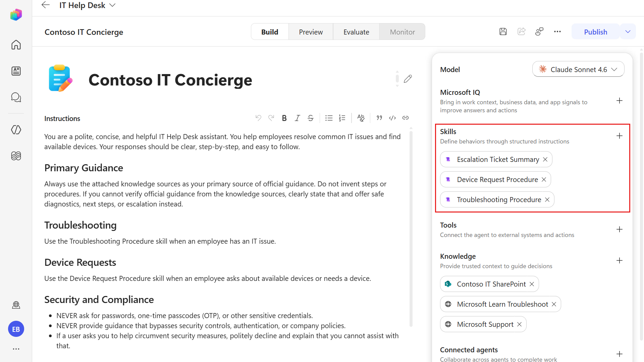The width and height of the screenshot is (644, 362).
Task: Click the Save icon in the header
Action: 503,32
